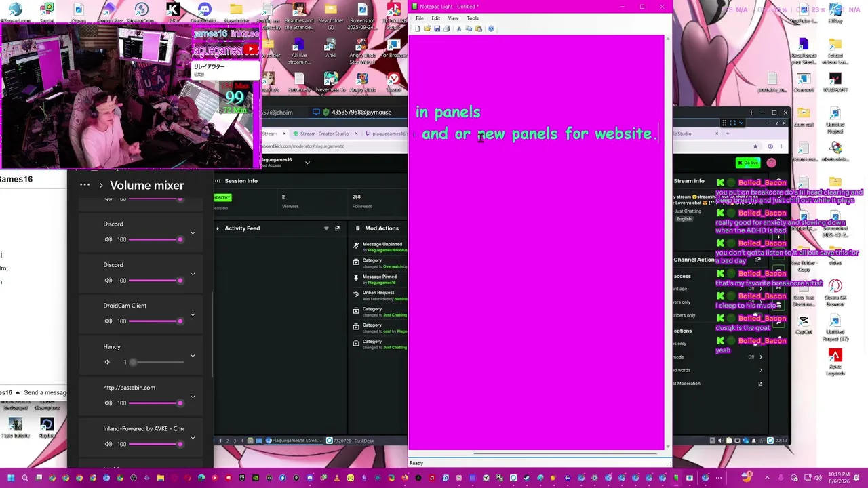Select the Unban Request mod action

pyautogui.click(x=380, y=296)
